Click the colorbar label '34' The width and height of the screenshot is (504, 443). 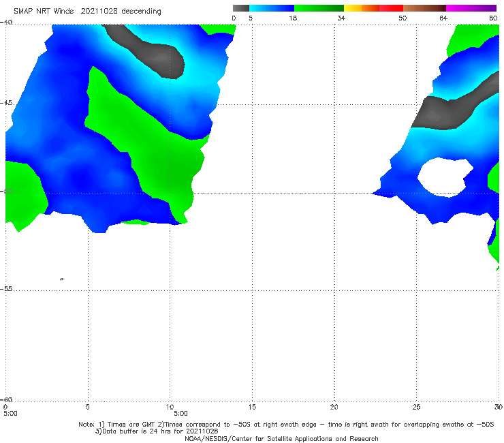(341, 18)
